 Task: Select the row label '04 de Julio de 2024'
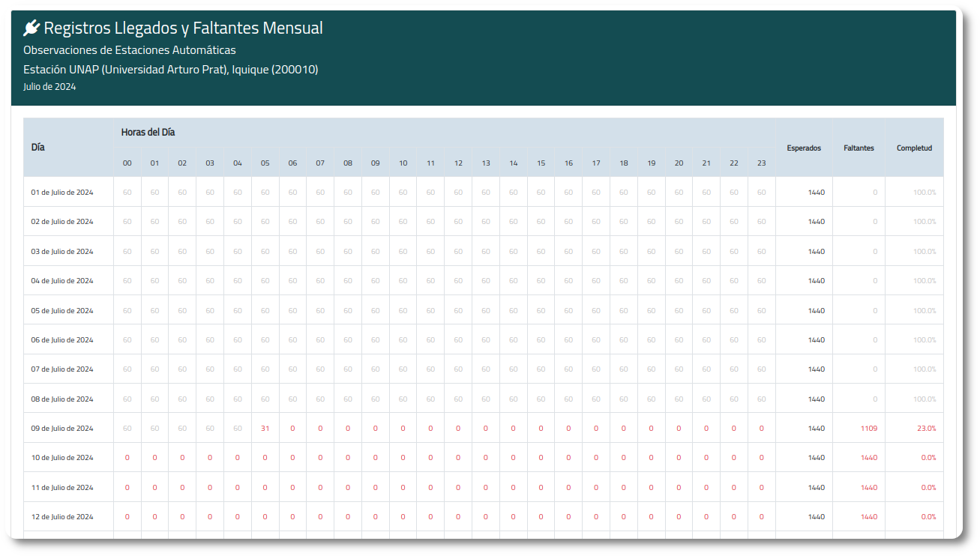tap(62, 281)
